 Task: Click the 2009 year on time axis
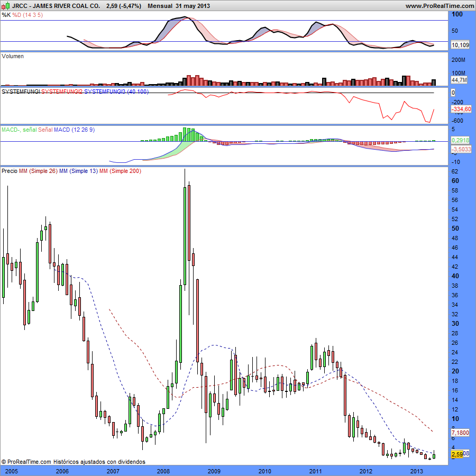click(x=214, y=471)
